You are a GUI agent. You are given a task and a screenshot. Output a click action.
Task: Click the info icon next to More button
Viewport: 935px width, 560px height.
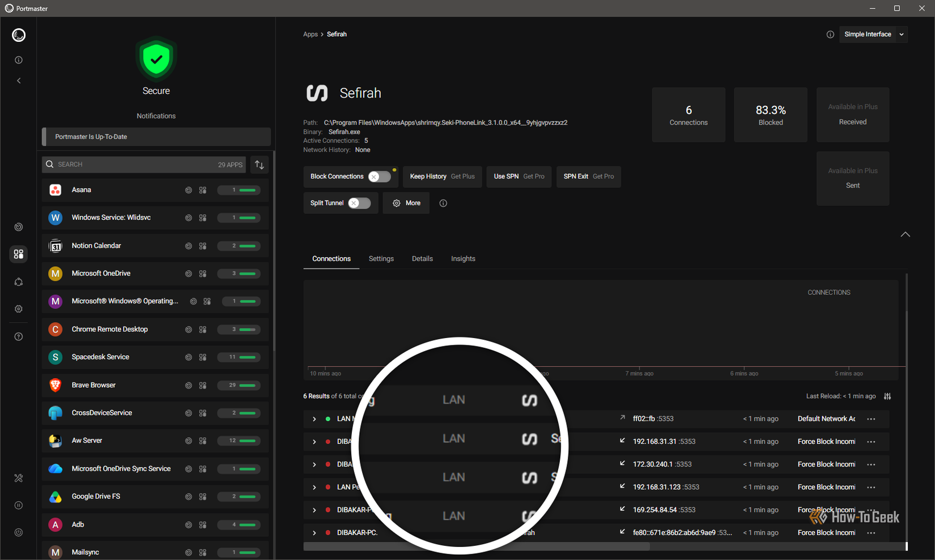click(443, 203)
